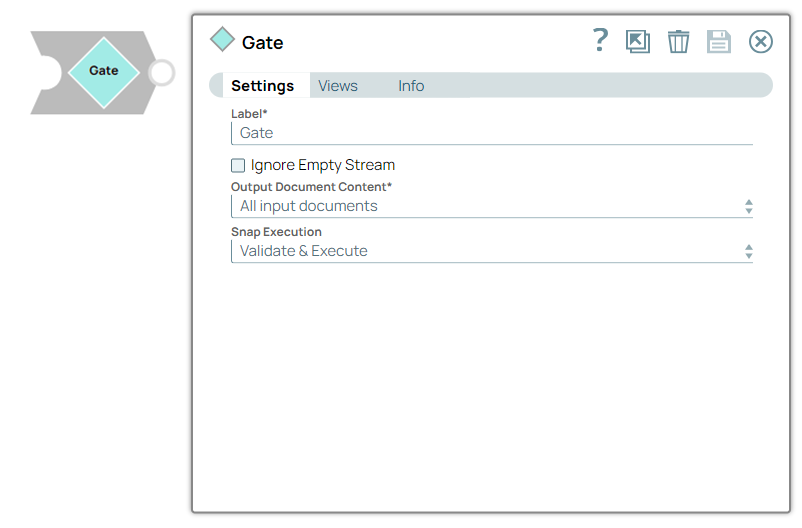
Task: Click the 'Gate' title in the dialog header
Action: tap(263, 42)
